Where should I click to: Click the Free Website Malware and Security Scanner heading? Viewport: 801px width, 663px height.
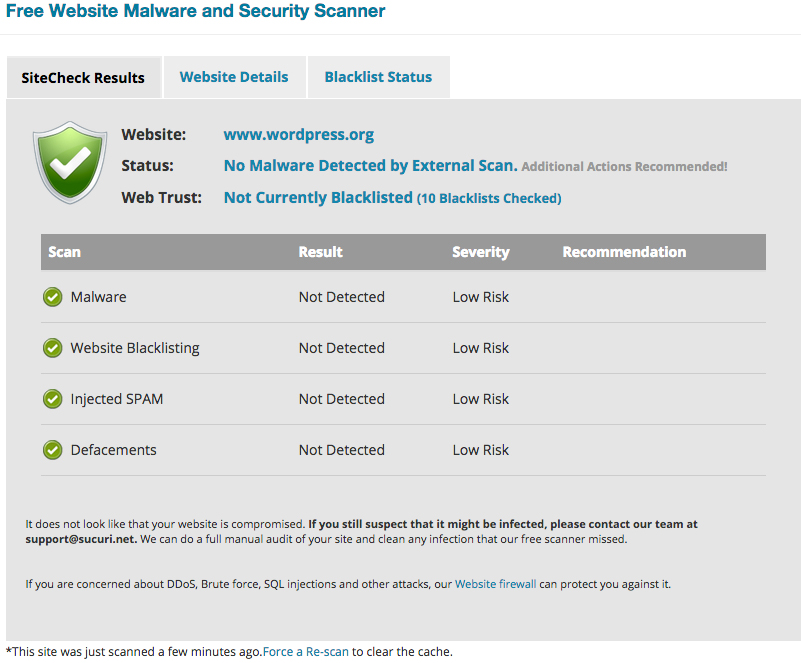point(195,11)
